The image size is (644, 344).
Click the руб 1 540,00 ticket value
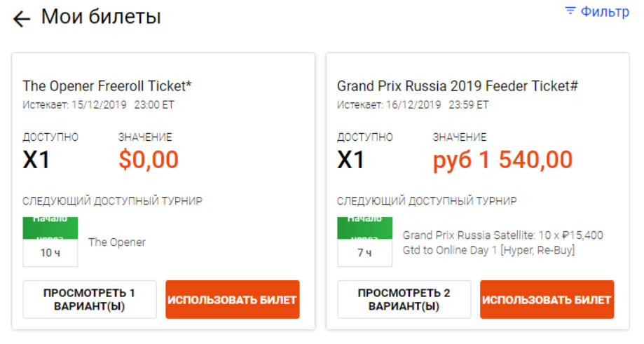502,160
